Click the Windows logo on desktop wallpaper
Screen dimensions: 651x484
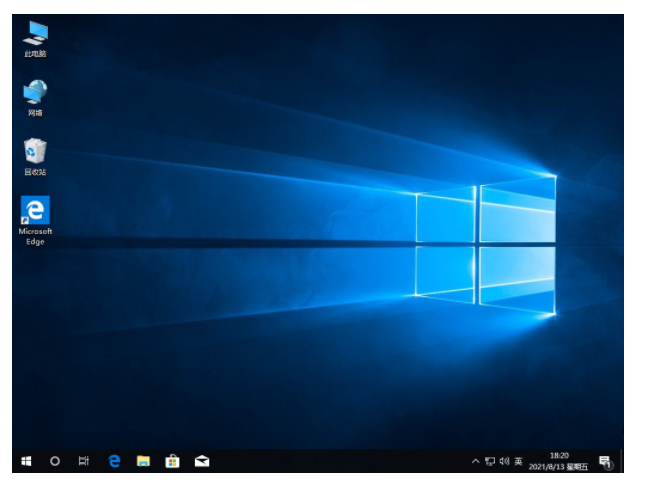coord(485,244)
